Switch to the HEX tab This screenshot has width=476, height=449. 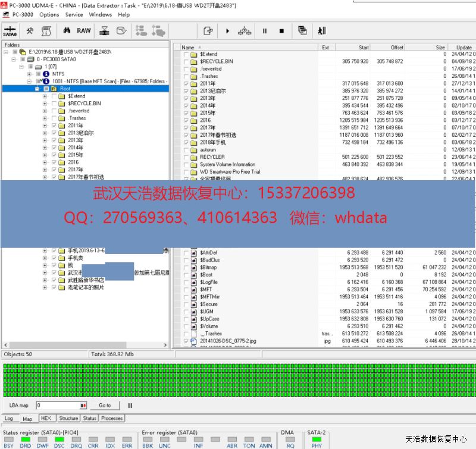tap(46, 418)
